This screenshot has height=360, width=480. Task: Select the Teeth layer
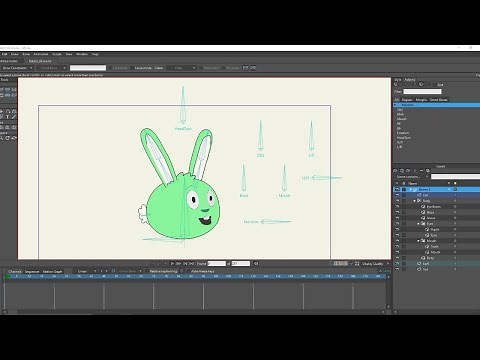coord(434,246)
